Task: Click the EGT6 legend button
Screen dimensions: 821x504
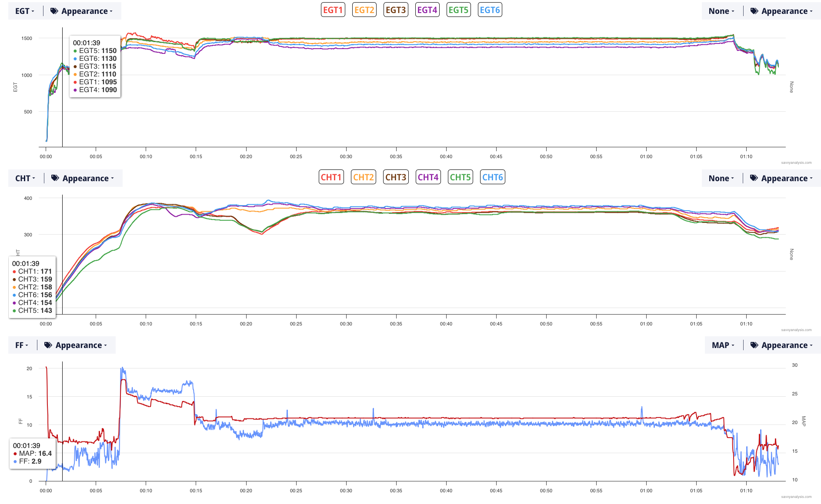Action: (x=490, y=10)
